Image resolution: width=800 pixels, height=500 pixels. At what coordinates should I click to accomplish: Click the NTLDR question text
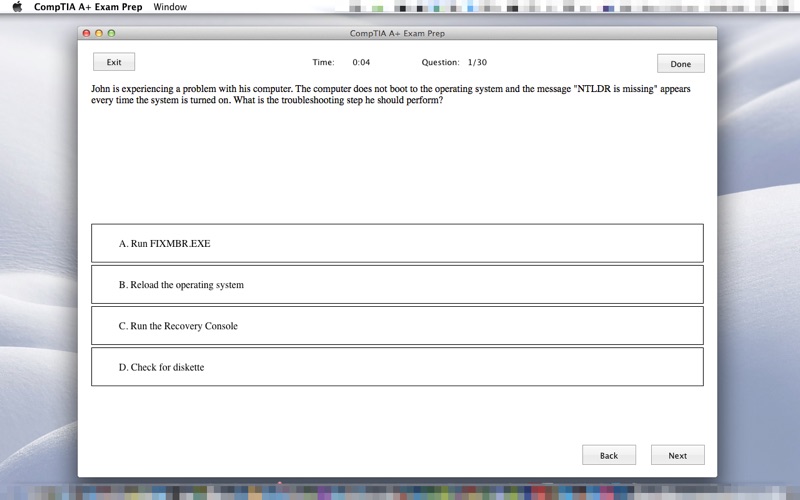pos(391,94)
